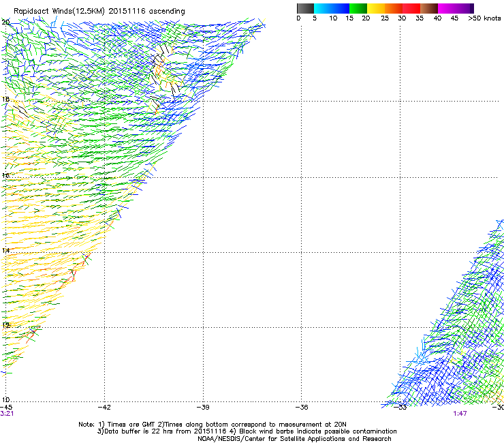
Task: Click the '>50 knots' legend label
Action: (x=484, y=18)
